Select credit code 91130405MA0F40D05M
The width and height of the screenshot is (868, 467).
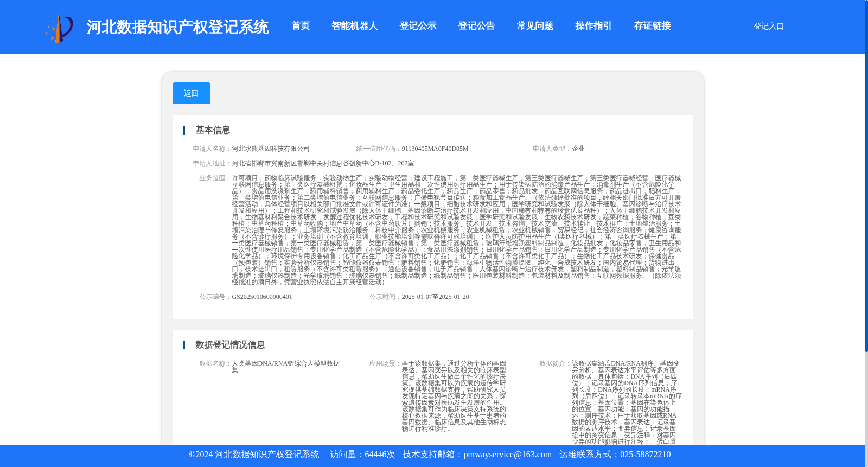[x=435, y=149]
